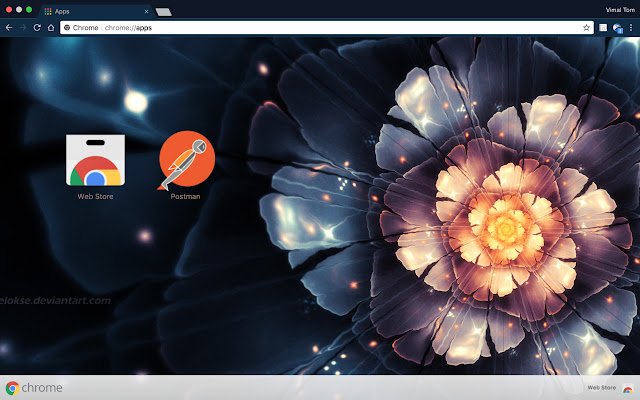Image resolution: width=640 pixels, height=400 pixels.
Task: Click the Postman label under the icon
Action: tap(185, 196)
